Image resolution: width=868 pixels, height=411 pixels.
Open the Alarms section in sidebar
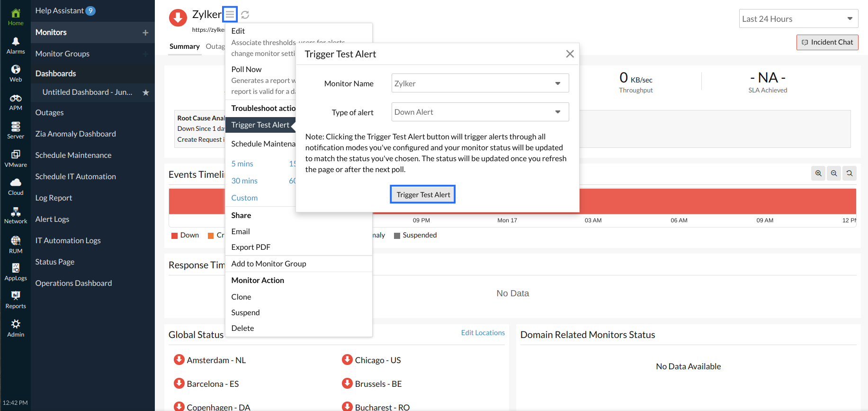pos(16,46)
